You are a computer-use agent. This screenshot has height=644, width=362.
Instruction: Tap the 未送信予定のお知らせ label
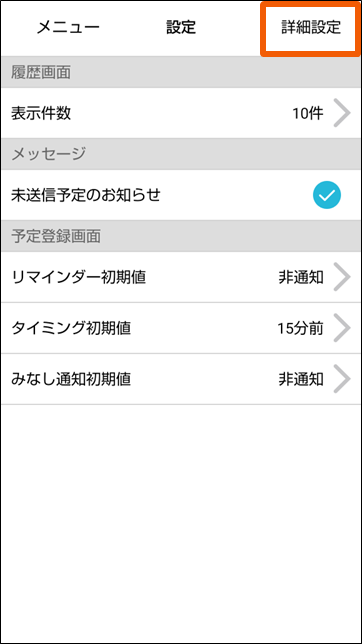(85, 195)
